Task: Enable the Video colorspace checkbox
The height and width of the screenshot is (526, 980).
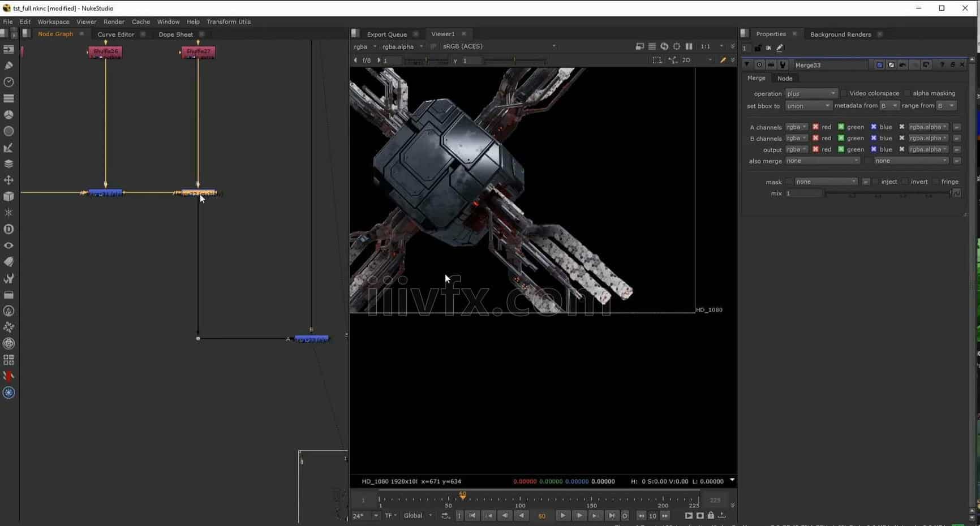Action: click(x=844, y=93)
